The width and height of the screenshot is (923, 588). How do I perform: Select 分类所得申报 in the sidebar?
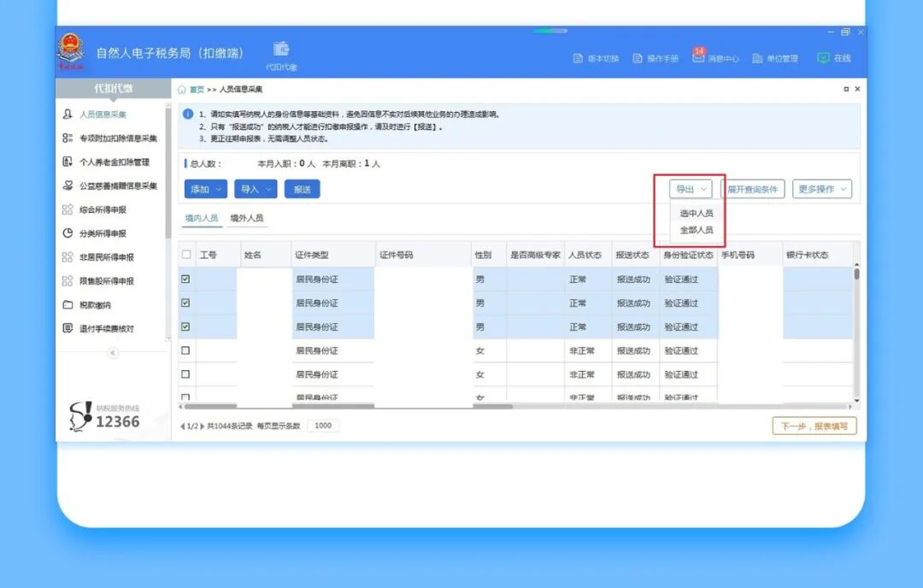coord(102,233)
